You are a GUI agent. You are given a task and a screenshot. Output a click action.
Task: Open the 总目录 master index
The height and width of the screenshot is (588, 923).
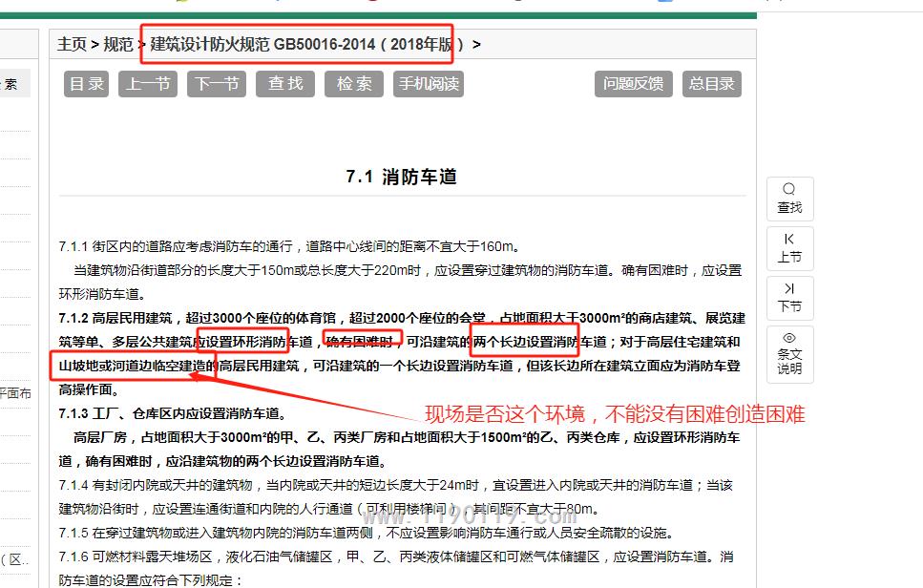[712, 84]
